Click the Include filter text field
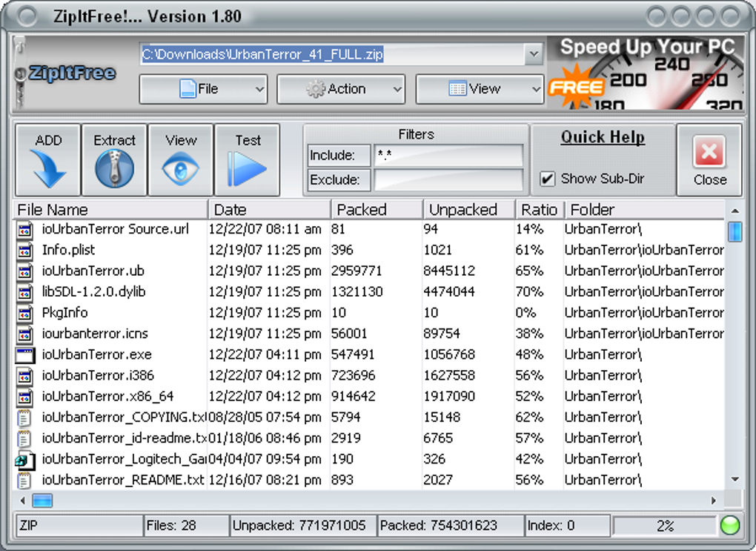756x551 pixels. [448, 155]
